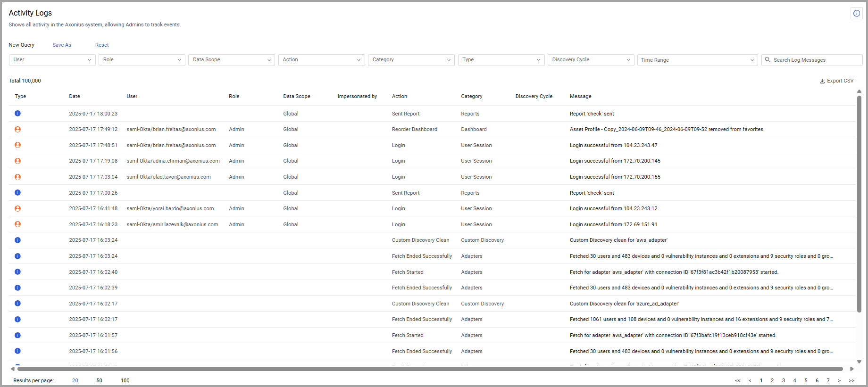Viewport: 868px width, 387px height.
Task: Click user icon for adina.ehrman row
Action: pyautogui.click(x=17, y=161)
